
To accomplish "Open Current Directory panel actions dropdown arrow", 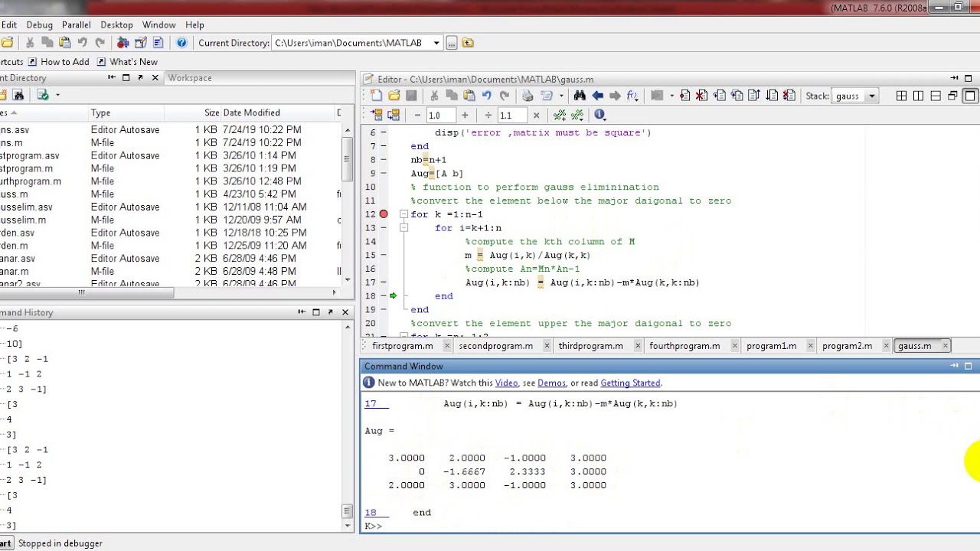I will [x=57, y=95].
